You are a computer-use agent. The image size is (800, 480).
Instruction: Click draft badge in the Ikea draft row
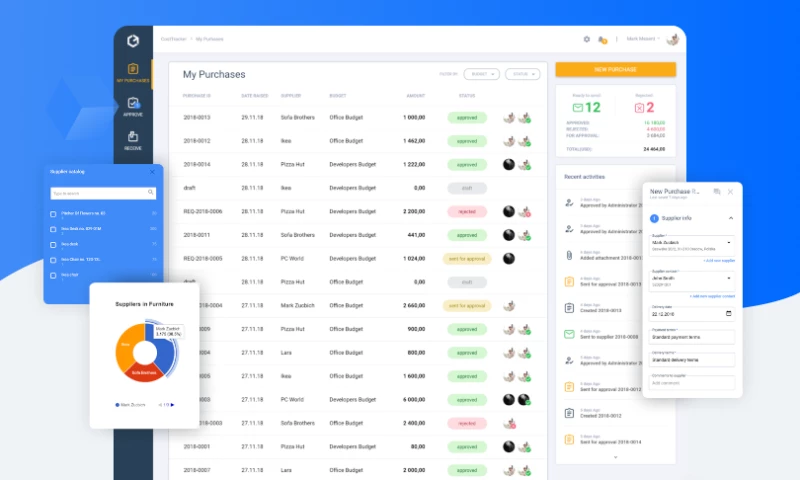point(467,188)
